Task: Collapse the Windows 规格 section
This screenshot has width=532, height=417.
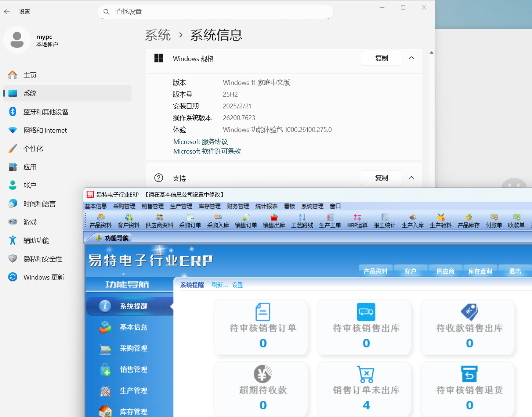Action: pyautogui.click(x=412, y=58)
